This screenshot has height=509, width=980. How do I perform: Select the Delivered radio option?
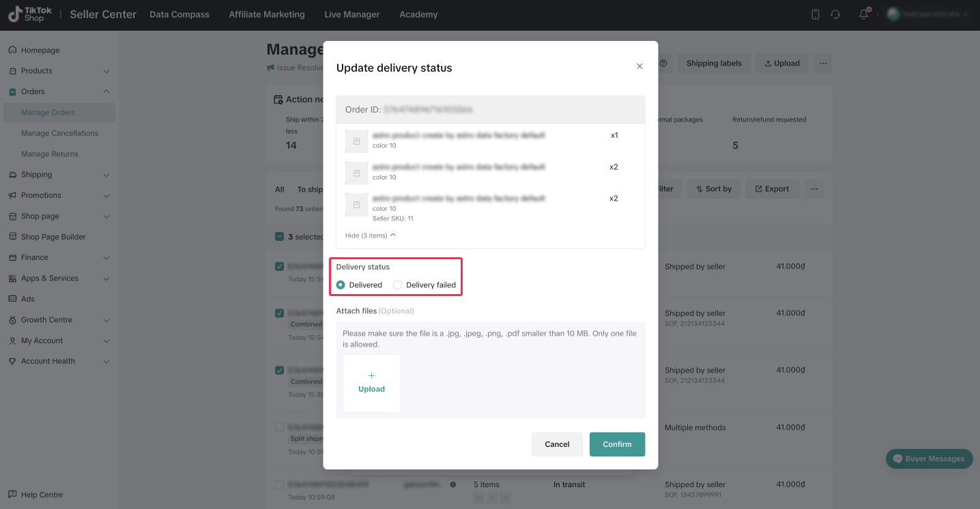[x=341, y=285]
